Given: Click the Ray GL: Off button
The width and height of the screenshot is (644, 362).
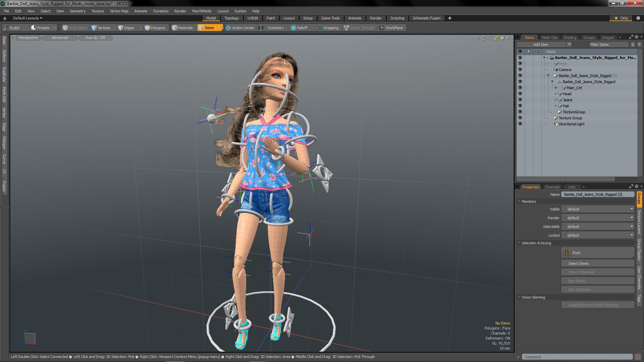Looking at the screenshot, I should (95, 38).
